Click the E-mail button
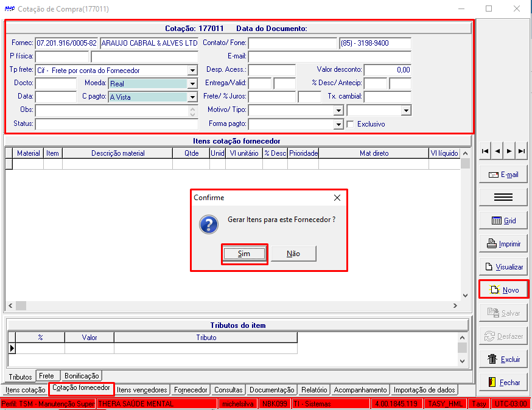The height and width of the screenshot is (410, 532). [x=503, y=175]
